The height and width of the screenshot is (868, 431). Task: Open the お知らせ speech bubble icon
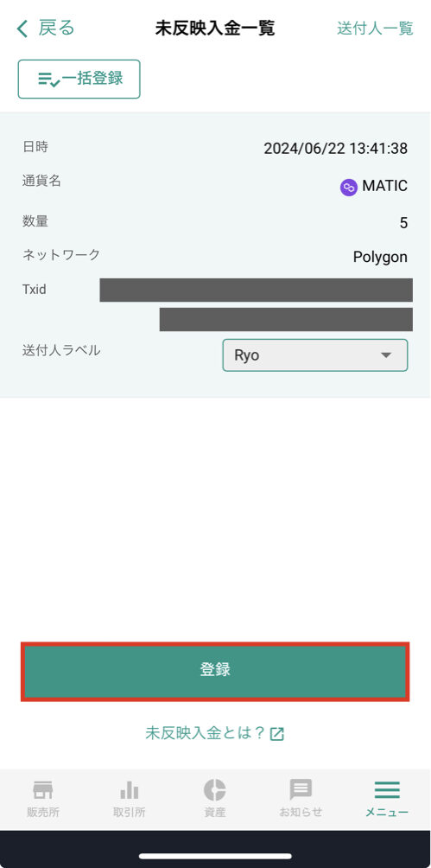pos(301,790)
